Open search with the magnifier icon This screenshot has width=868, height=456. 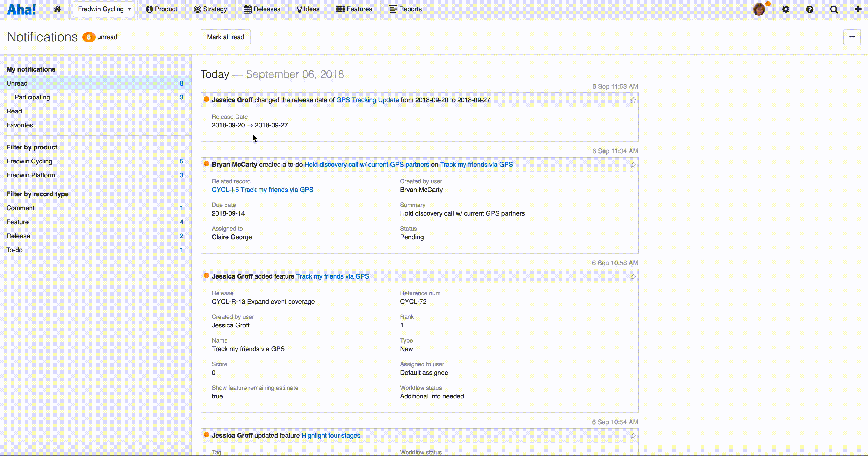coord(834,9)
